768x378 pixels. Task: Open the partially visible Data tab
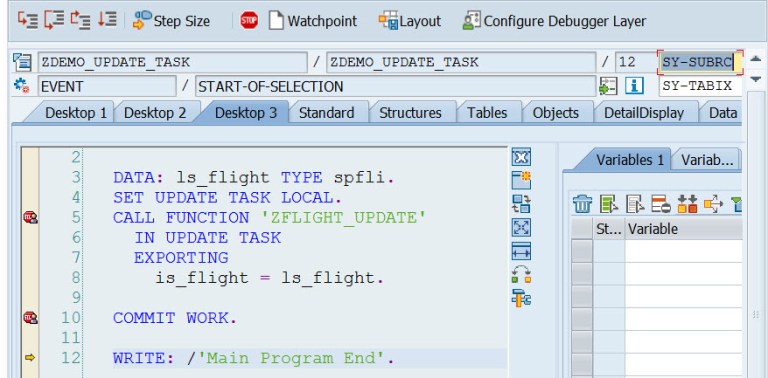coord(722,113)
